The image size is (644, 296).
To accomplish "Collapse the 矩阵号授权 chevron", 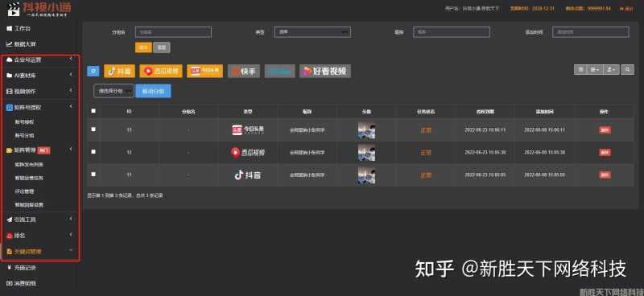I will click(71, 106).
